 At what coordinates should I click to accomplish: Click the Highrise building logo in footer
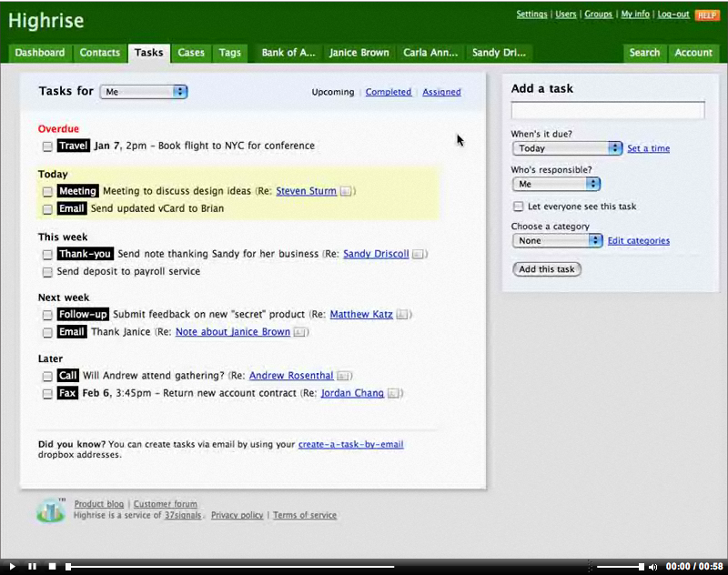coord(51,510)
